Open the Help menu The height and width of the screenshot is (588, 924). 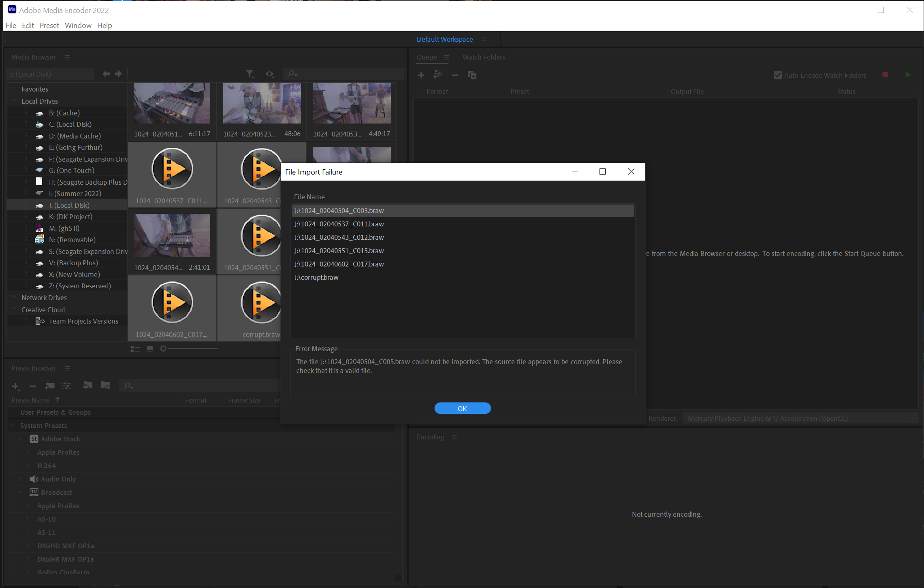point(105,25)
